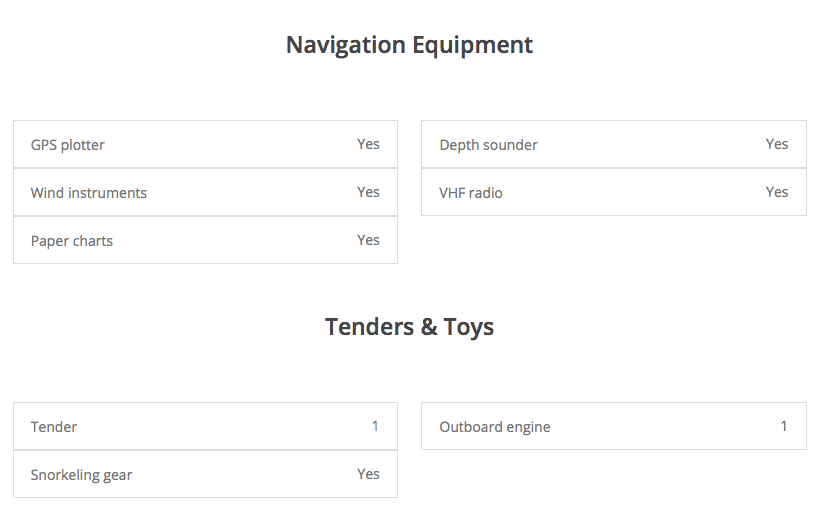Select the Outboard engine label

495,427
